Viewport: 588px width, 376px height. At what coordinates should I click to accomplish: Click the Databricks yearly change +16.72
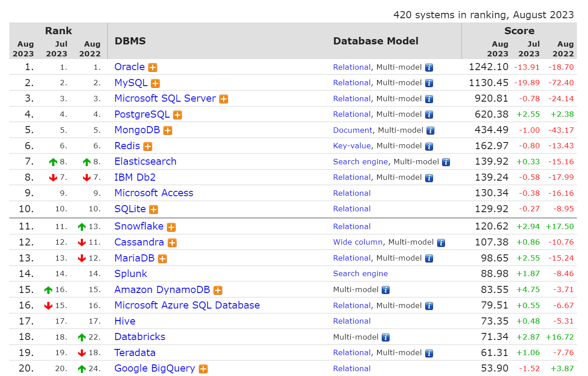click(x=560, y=337)
